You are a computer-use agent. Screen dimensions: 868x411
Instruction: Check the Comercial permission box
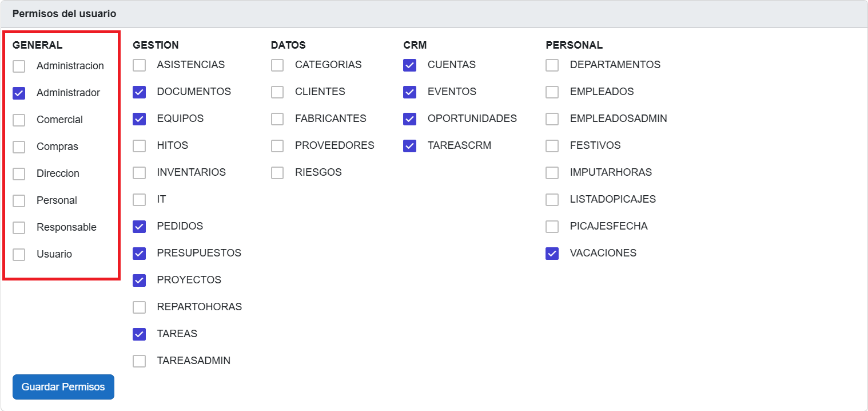19,120
